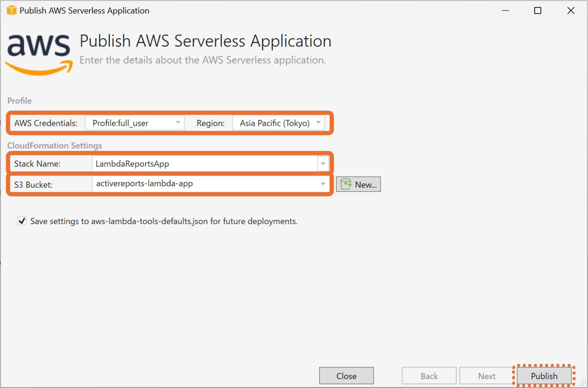588x388 pixels.
Task: Expand the Stack Name dropdown arrow
Action: tap(323, 164)
